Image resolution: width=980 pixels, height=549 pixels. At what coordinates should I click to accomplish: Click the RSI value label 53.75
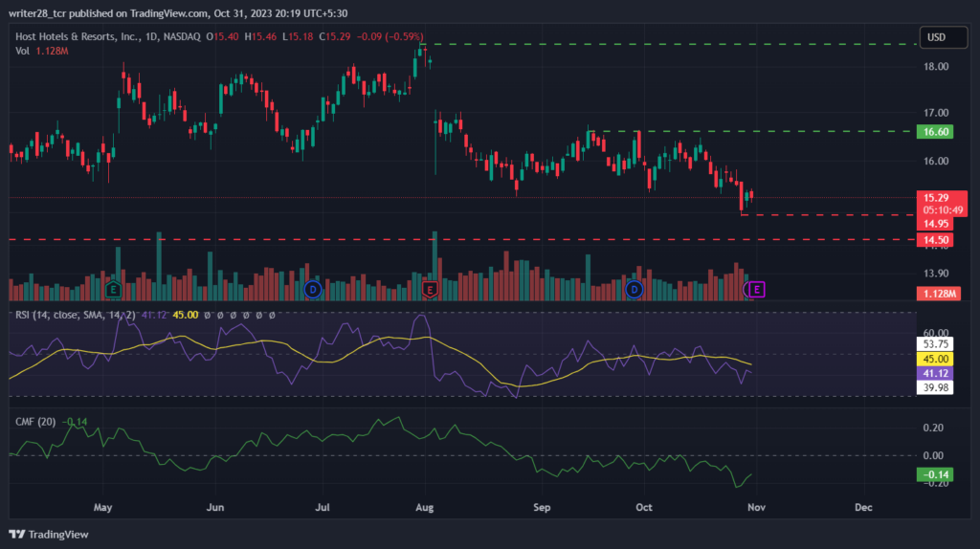tap(935, 344)
